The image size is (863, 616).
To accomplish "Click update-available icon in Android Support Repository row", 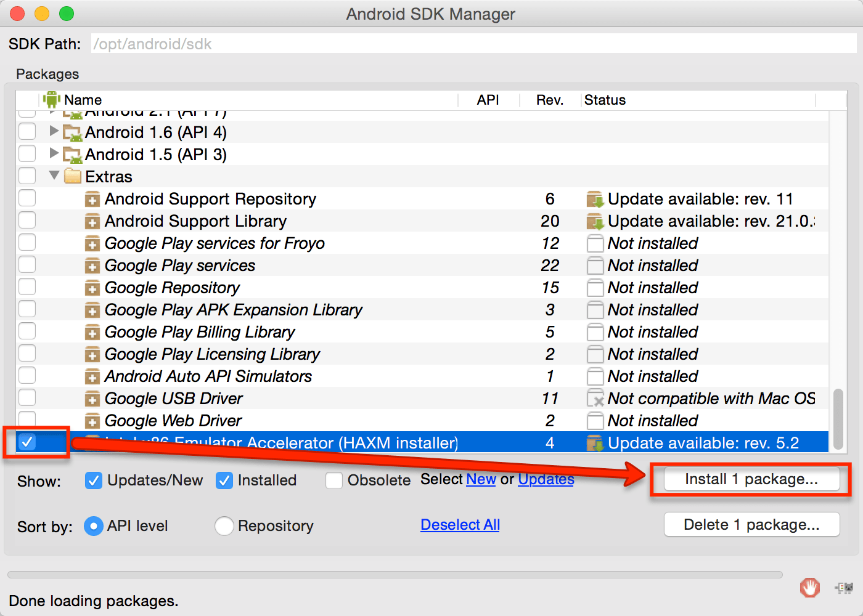I will 595,200.
